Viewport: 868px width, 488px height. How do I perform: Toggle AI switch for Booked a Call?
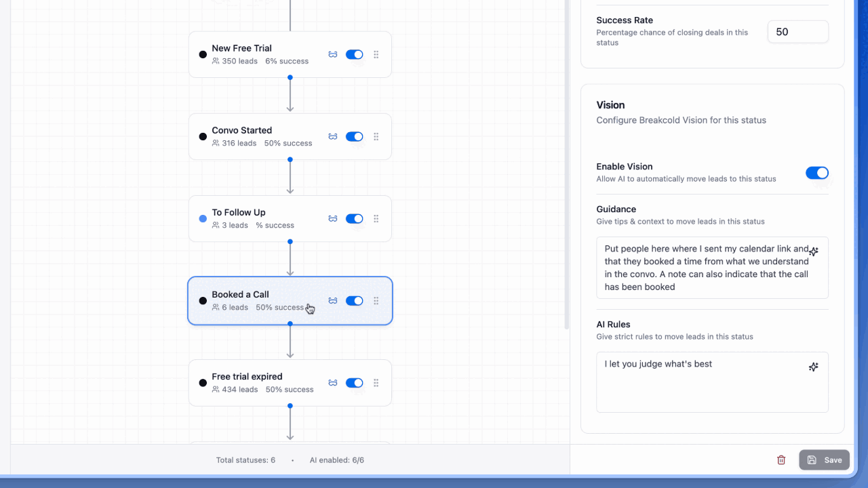point(355,301)
